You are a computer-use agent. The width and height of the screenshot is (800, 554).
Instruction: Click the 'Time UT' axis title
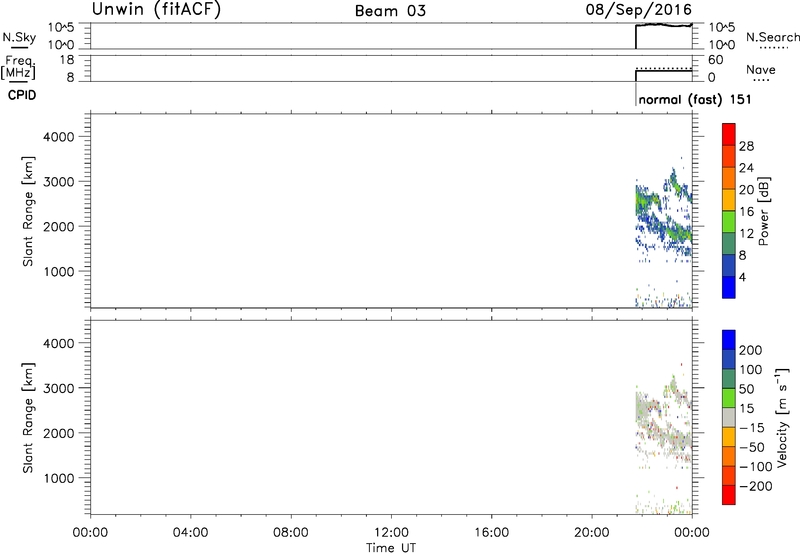(391, 548)
